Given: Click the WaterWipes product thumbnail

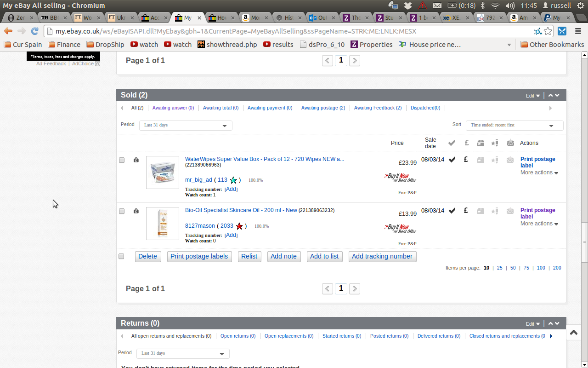Looking at the screenshot, I should click(x=163, y=172).
